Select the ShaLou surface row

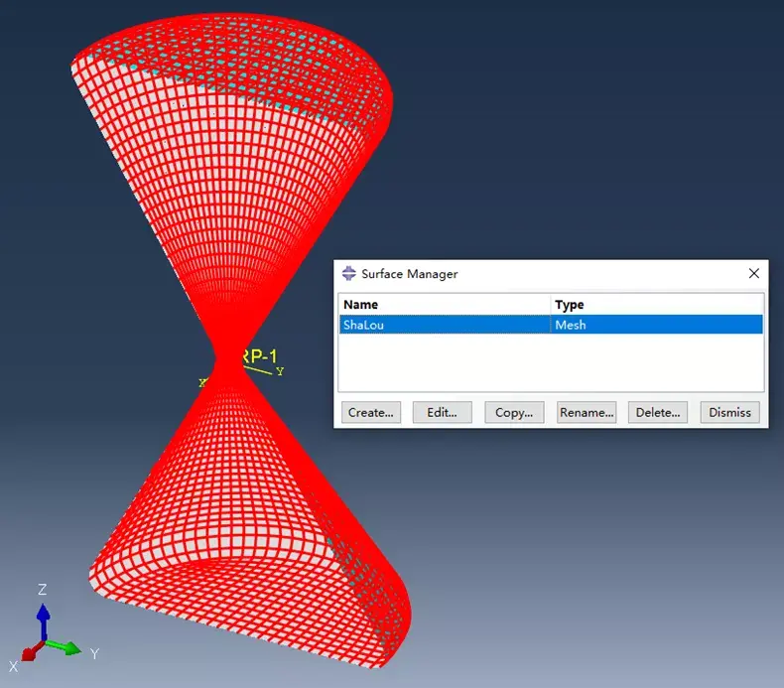551,325
